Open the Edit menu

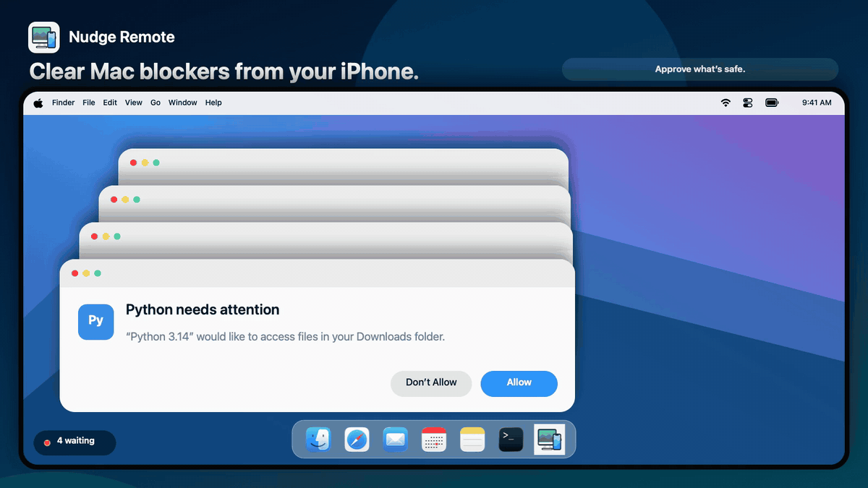point(110,103)
